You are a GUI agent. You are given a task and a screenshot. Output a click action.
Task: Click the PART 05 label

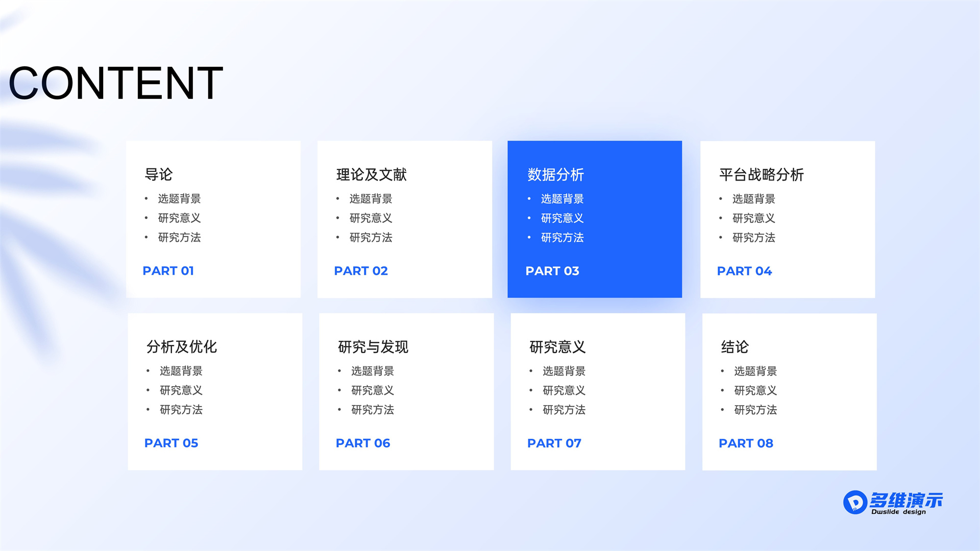[x=171, y=443]
